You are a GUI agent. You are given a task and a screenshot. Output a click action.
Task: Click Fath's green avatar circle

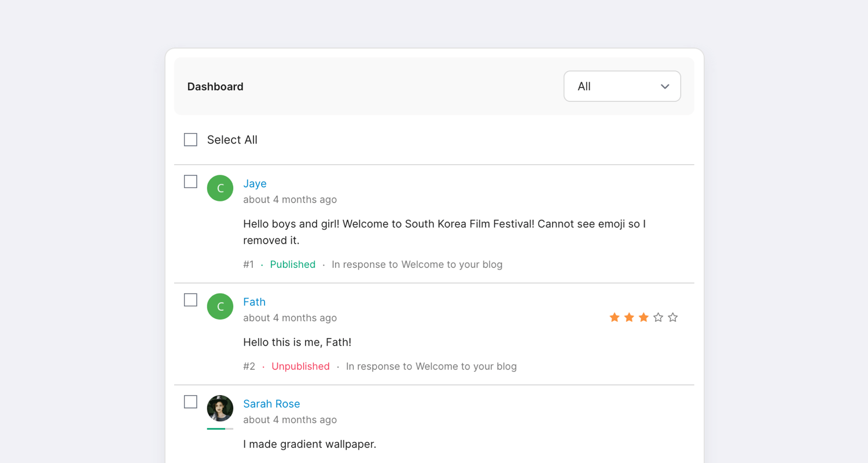tap(220, 306)
